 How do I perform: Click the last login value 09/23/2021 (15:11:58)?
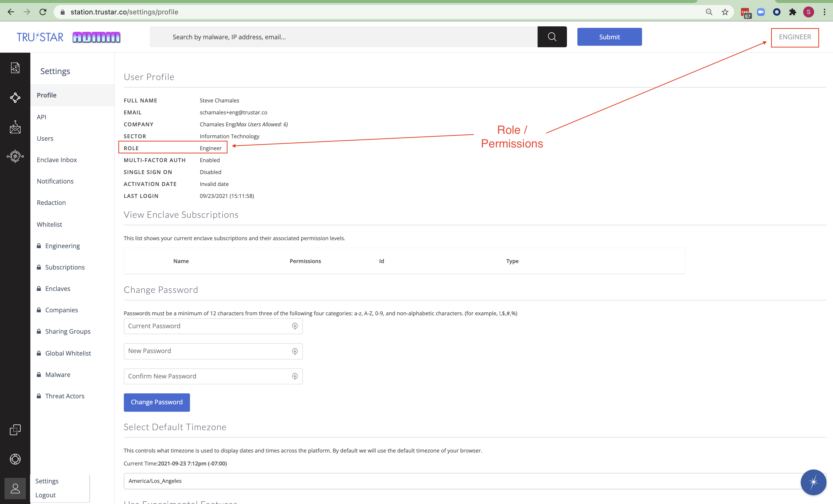pos(227,196)
